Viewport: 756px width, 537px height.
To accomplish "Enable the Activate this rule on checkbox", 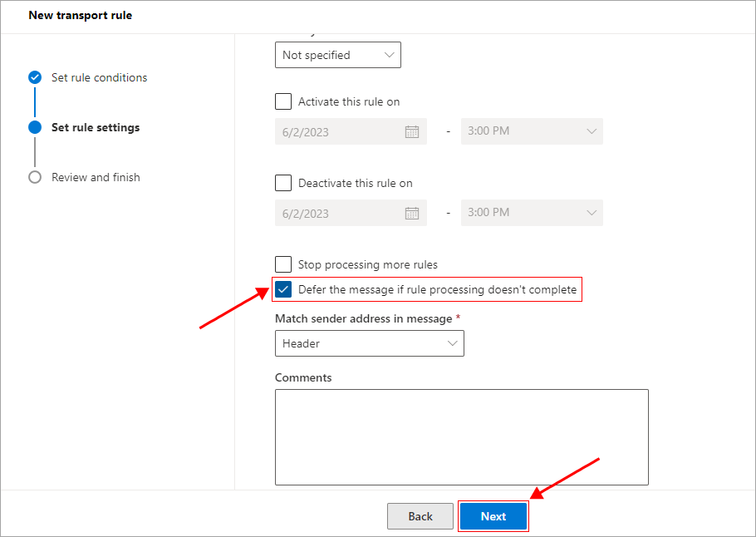I will (x=283, y=101).
